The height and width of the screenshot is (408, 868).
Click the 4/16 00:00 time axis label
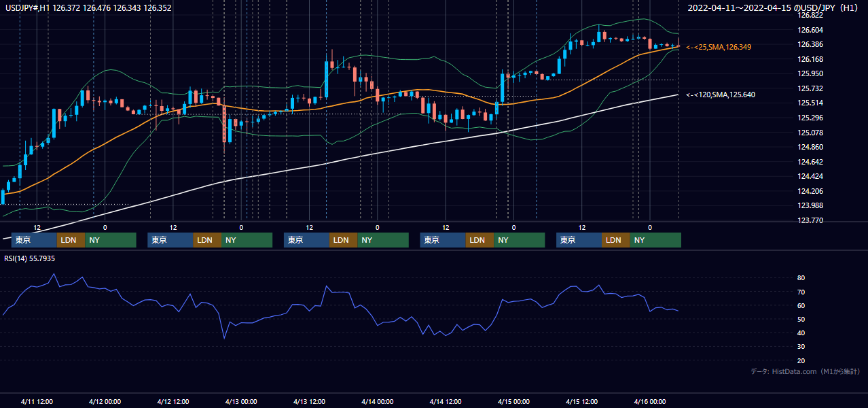650,402
